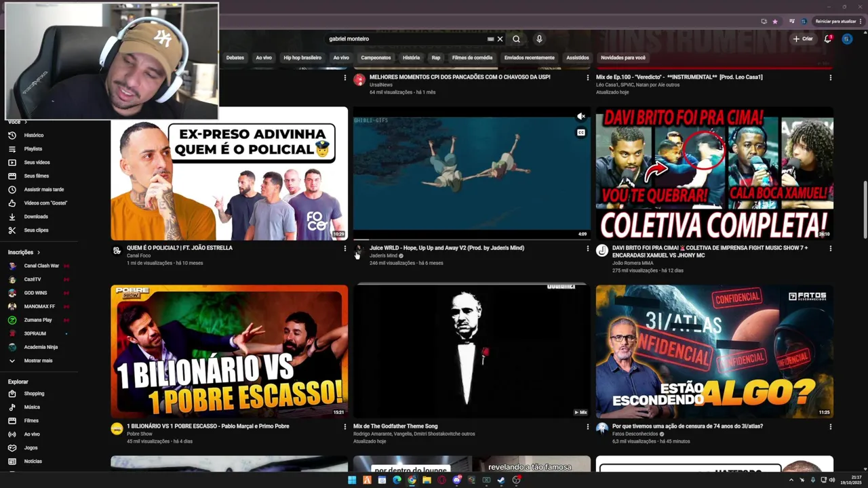Open the UrsalNews channel avatar
868x488 pixels.
coord(359,79)
